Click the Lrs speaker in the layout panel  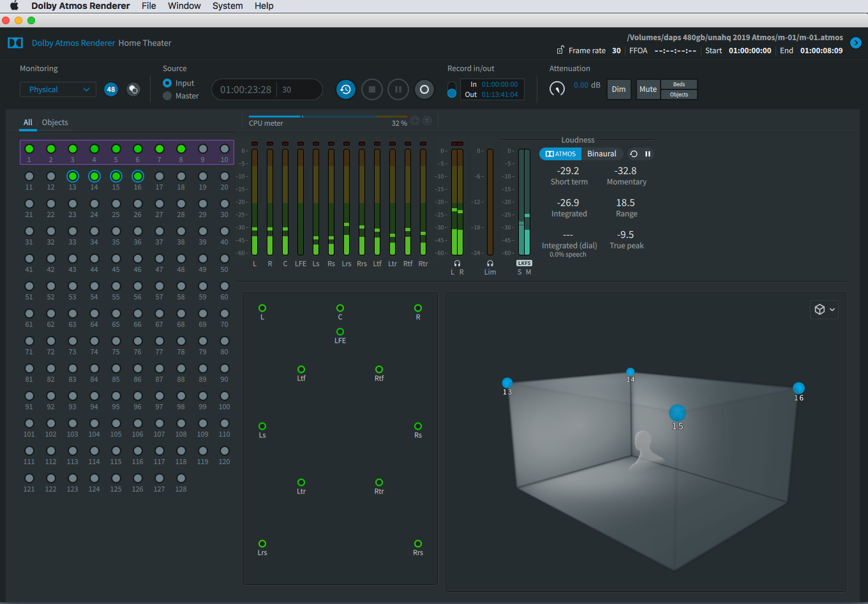(x=262, y=544)
